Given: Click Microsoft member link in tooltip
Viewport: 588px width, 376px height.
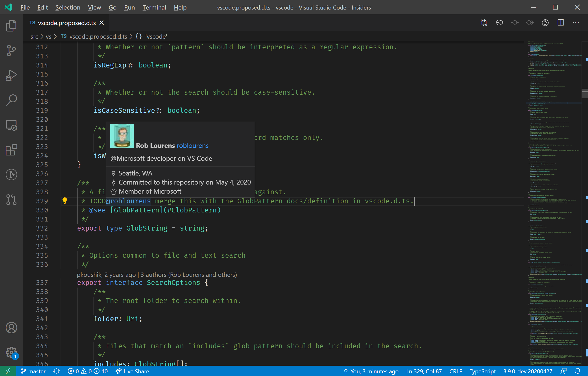Looking at the screenshot, I should click(x=150, y=191).
